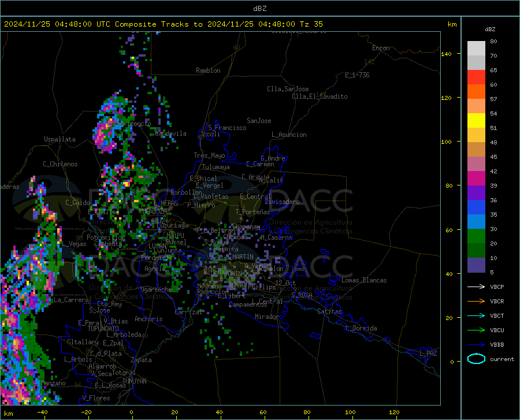Click the cyan 'current' ellipse legend icon
Screen dimensions: 520x420
[x=476, y=359]
